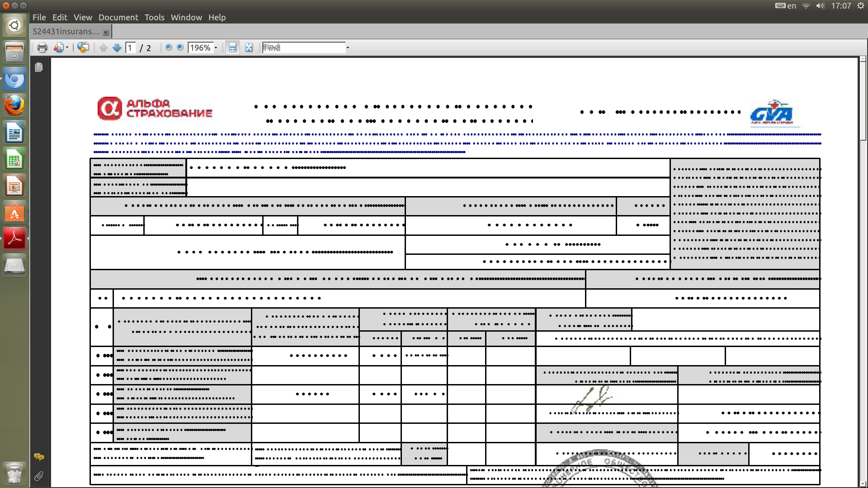Open Ubuntu Dash home launcher
Image resolution: width=868 pixels, height=488 pixels.
(x=14, y=25)
